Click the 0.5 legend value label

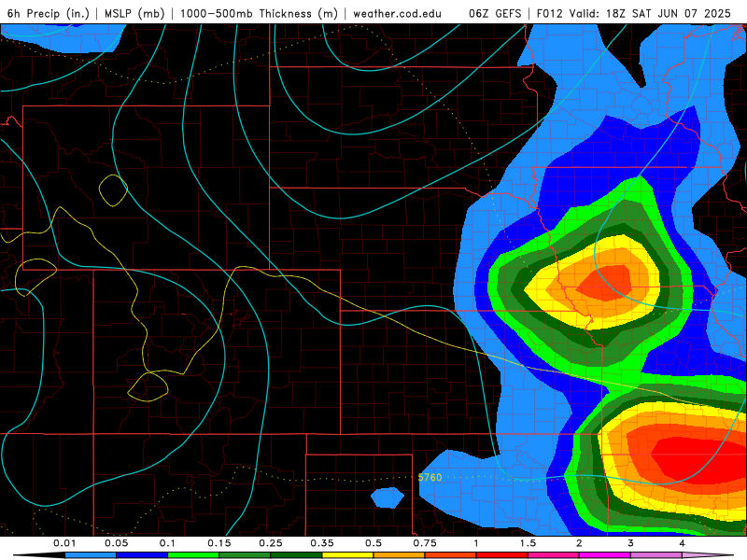click(373, 543)
